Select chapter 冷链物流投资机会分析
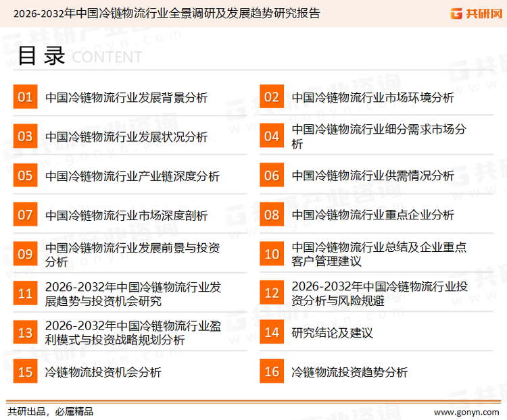Image resolution: width=507 pixels, height=420 pixels. (103, 372)
